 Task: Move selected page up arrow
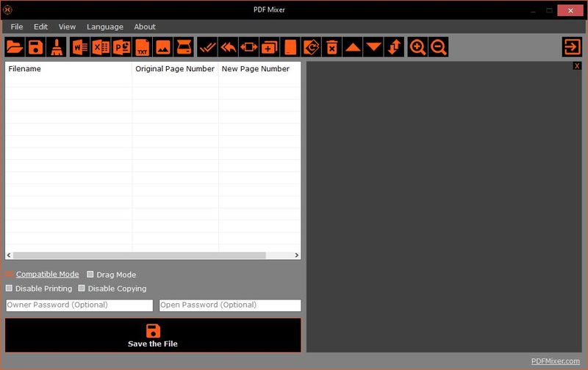353,47
